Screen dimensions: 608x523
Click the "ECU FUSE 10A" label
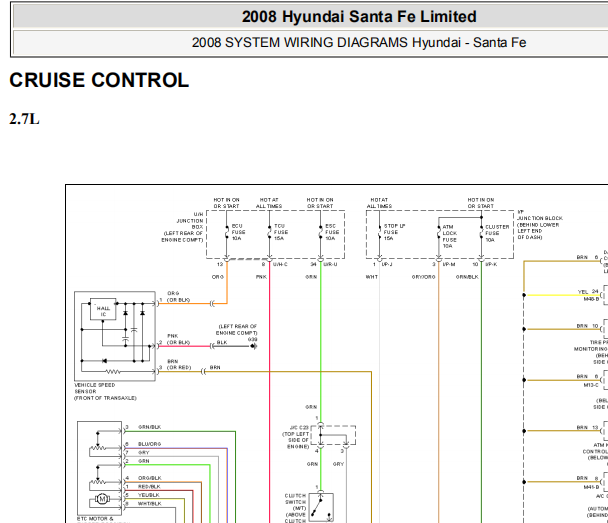tap(238, 232)
